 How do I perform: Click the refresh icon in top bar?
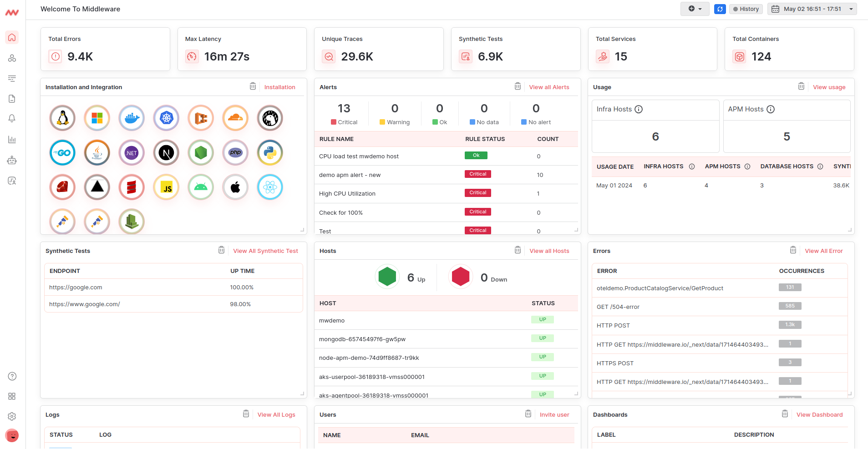[720, 9]
